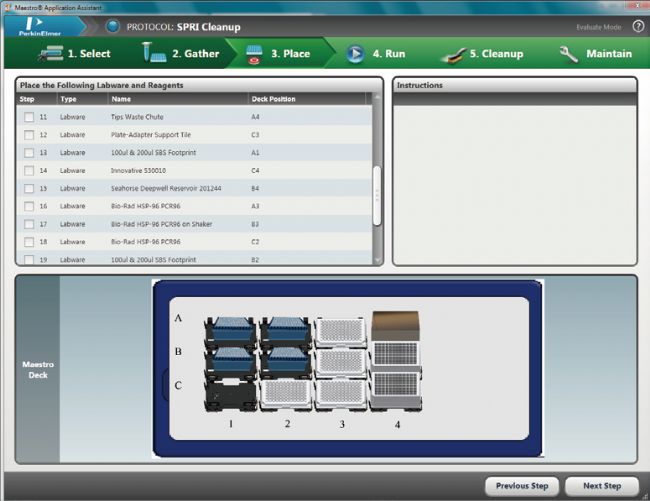Select Innovative reservoir at deck C4
The height and width of the screenshot is (501, 650).
pyautogui.click(x=396, y=390)
